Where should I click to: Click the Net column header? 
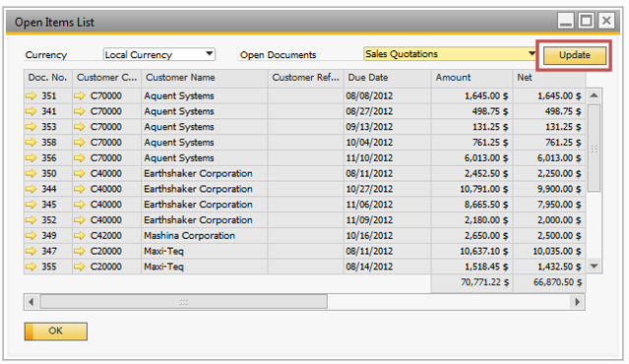(548, 78)
